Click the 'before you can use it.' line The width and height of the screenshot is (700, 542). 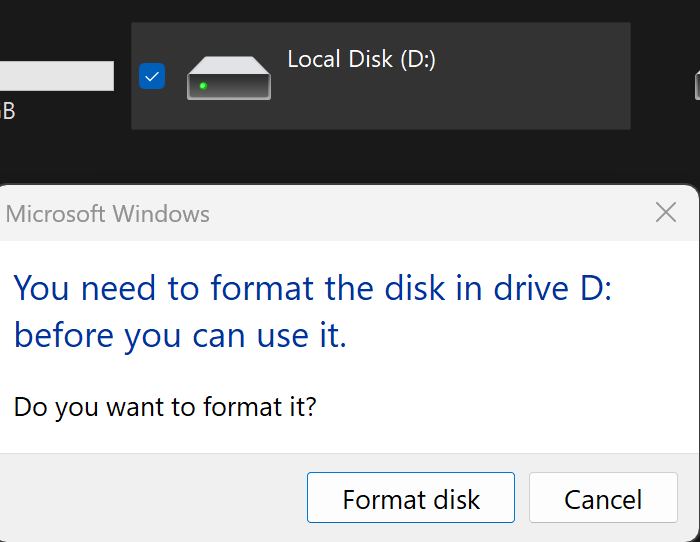(x=180, y=336)
